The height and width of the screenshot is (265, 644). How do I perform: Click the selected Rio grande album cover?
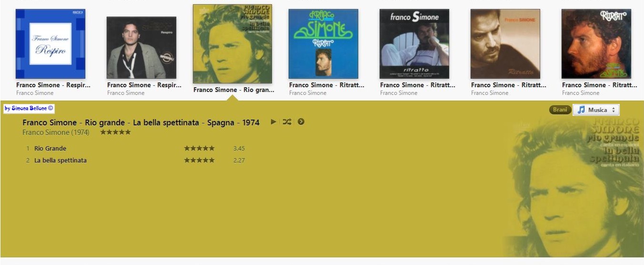[232, 44]
